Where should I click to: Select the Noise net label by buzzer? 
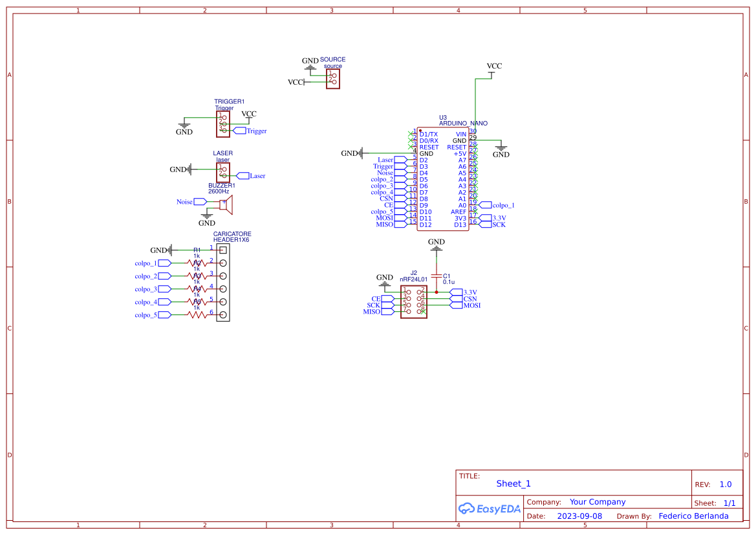click(185, 202)
